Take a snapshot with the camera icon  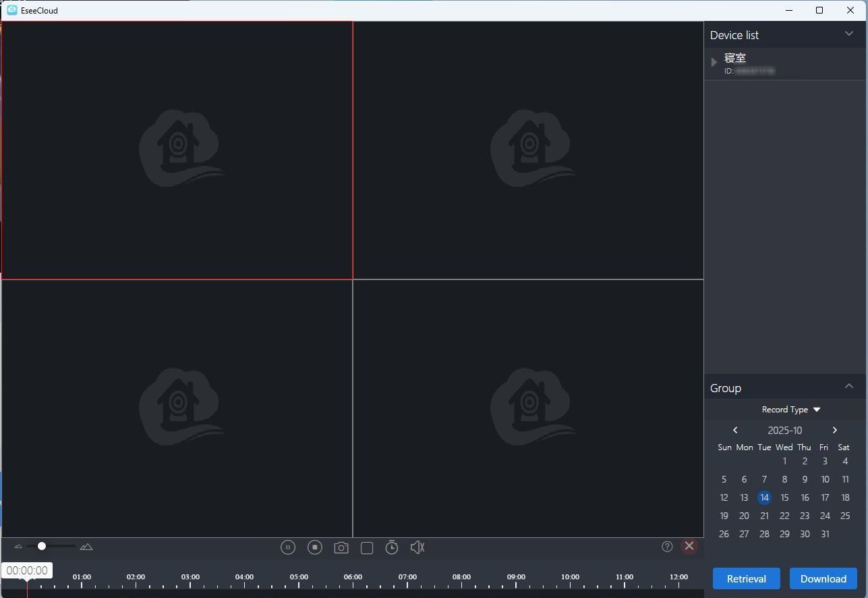(x=341, y=548)
